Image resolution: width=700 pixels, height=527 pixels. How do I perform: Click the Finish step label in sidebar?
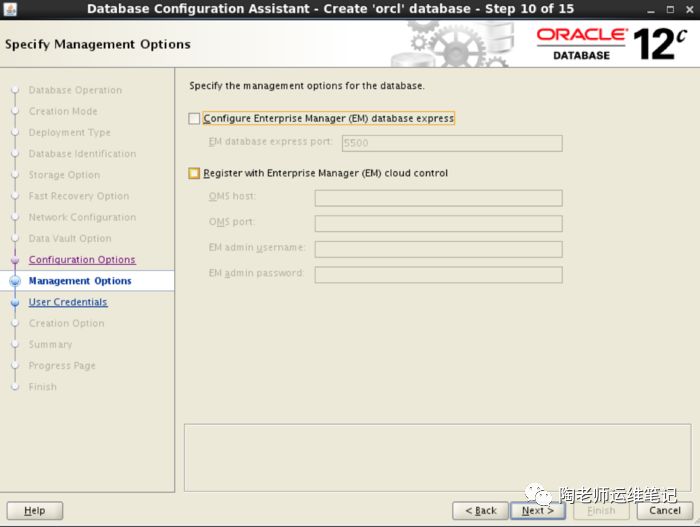42,387
